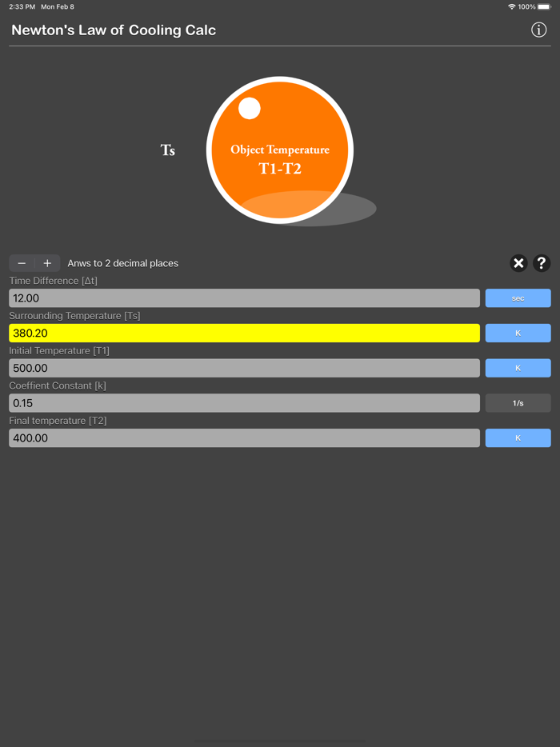560x747 pixels.
Task: Select the Coefficient Constant k input field
Action: click(x=245, y=403)
